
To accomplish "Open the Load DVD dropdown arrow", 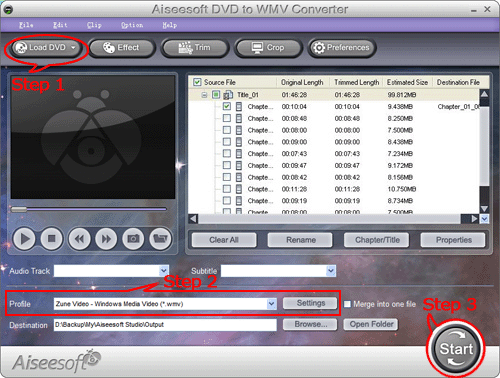I will click(x=73, y=48).
